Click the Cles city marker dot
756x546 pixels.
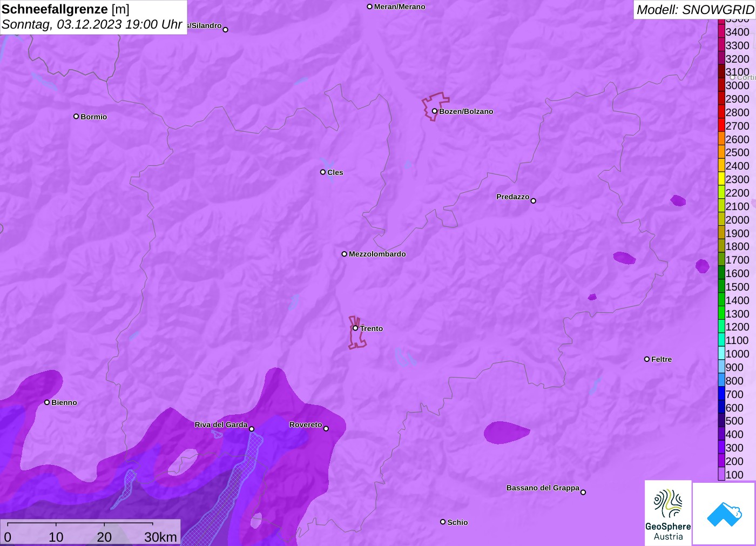[x=323, y=172]
